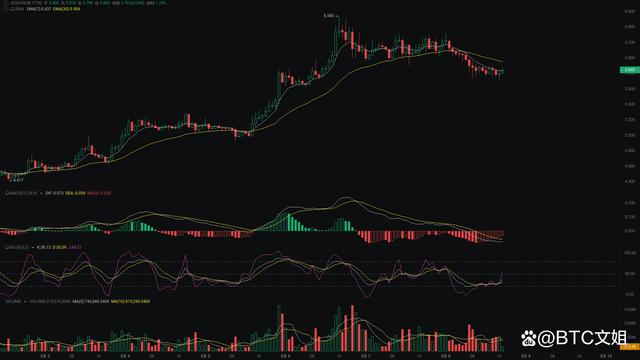Click the VOLUME indicator name label
Screen dimensions: 640x360
coord(13,302)
